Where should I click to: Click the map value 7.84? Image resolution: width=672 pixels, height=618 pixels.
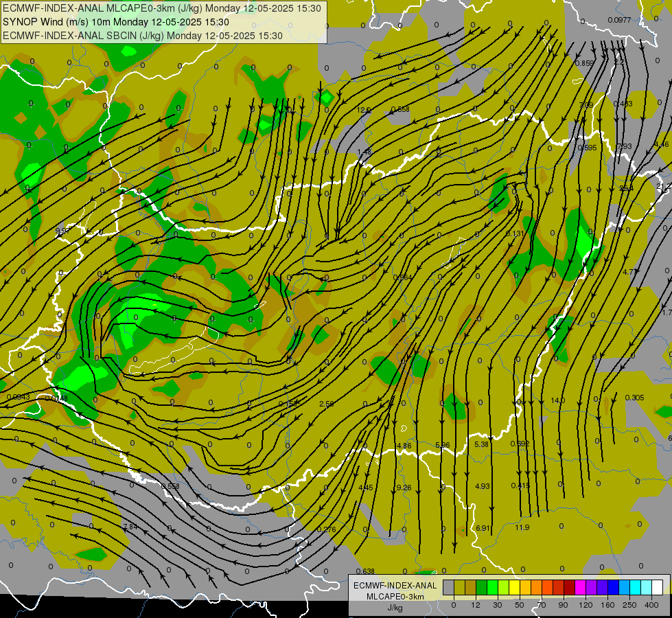(x=130, y=527)
